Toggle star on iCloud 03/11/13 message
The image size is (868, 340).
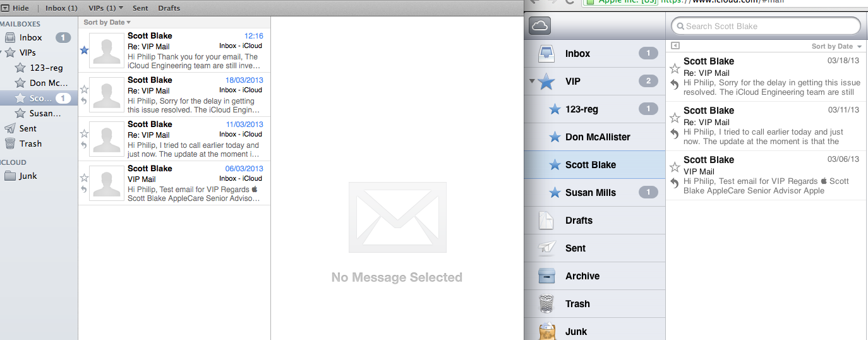(x=675, y=118)
